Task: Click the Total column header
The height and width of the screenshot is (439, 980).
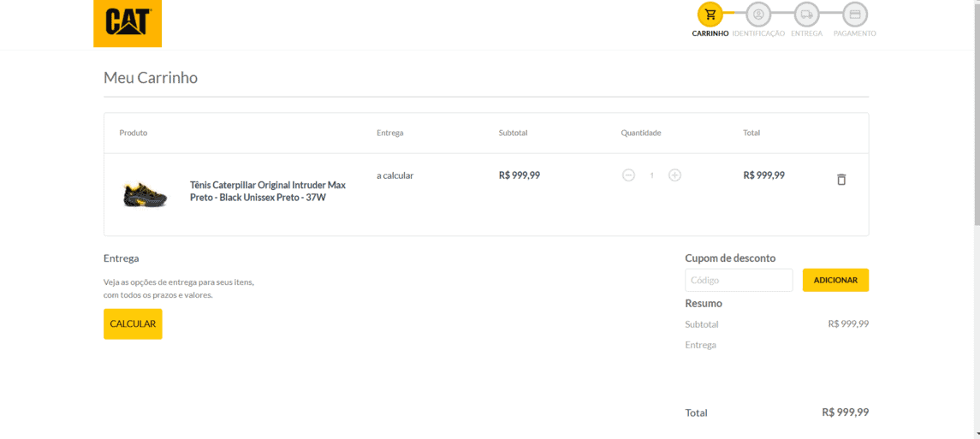Action: pos(751,133)
